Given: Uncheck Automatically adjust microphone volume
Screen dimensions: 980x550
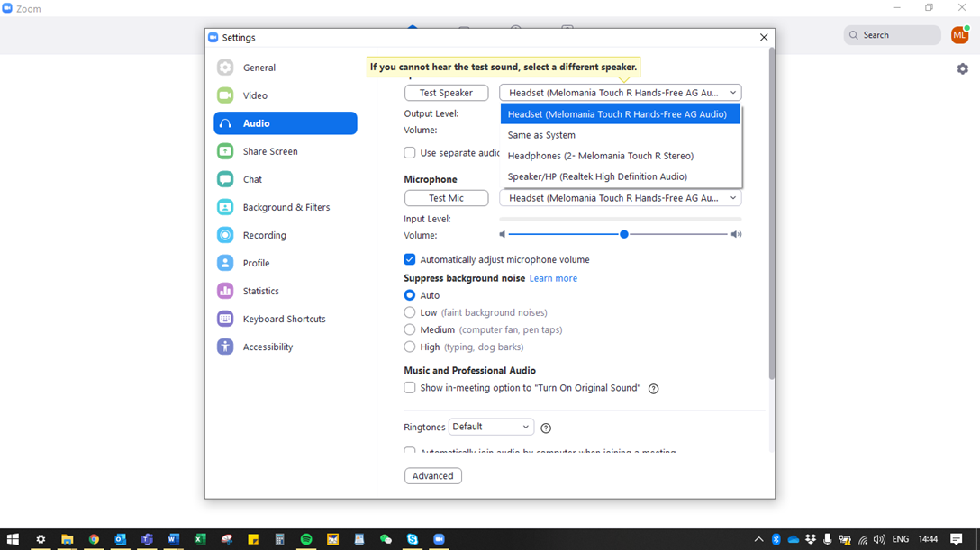Looking at the screenshot, I should [x=409, y=260].
